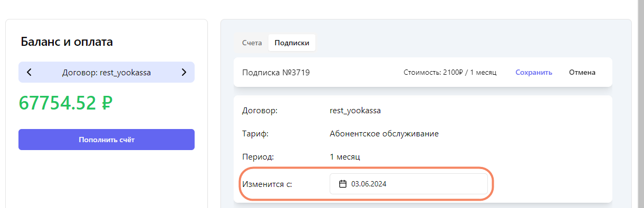
Task: Go to previous contract with left chevron
Action: tap(29, 73)
